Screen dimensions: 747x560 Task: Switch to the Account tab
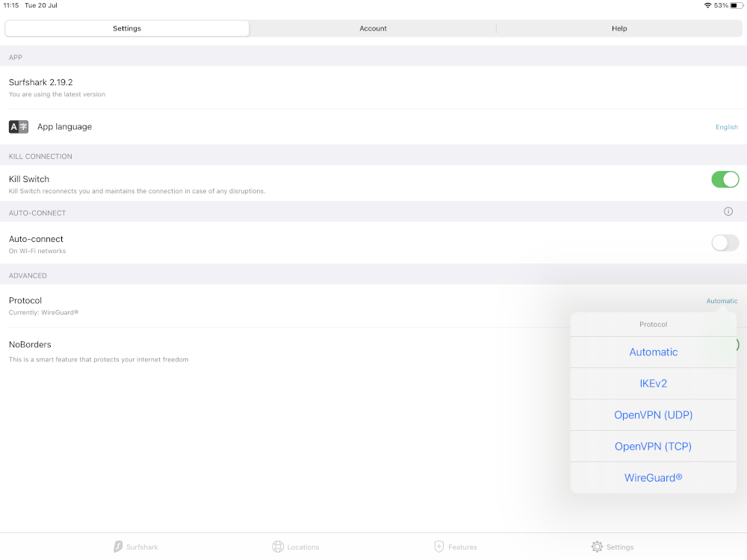pos(373,28)
